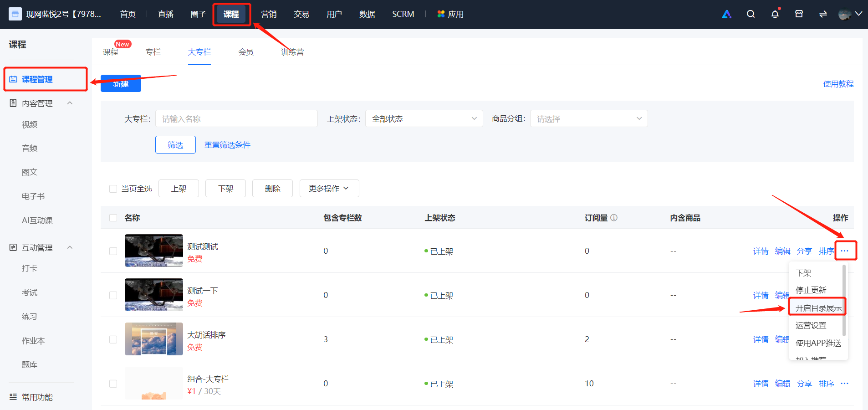Open 详情 for 测试测试
The width and height of the screenshot is (868, 410).
point(761,251)
